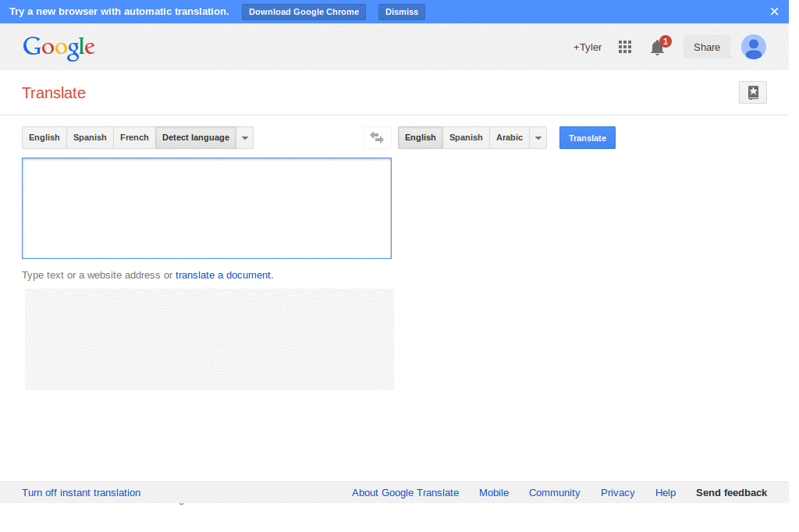Viewport: 799px width, 532px height.
Task: Open the Privacy footer link
Action: tap(618, 493)
